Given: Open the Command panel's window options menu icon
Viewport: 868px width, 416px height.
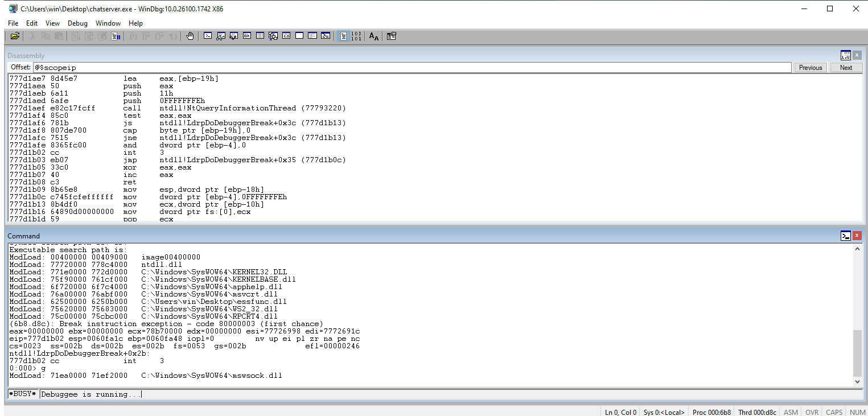Looking at the screenshot, I should tap(846, 236).
